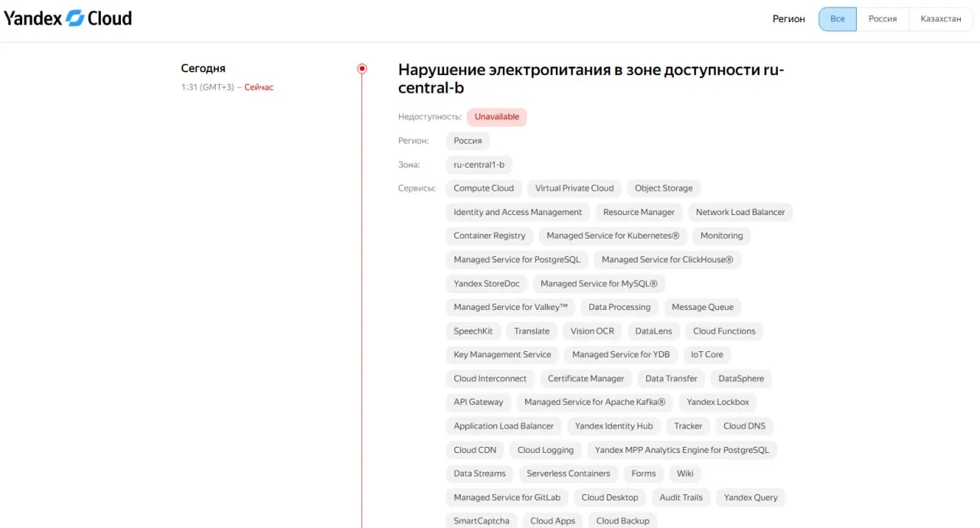Click the Tracker tag
980x528 pixels.
[x=688, y=425]
